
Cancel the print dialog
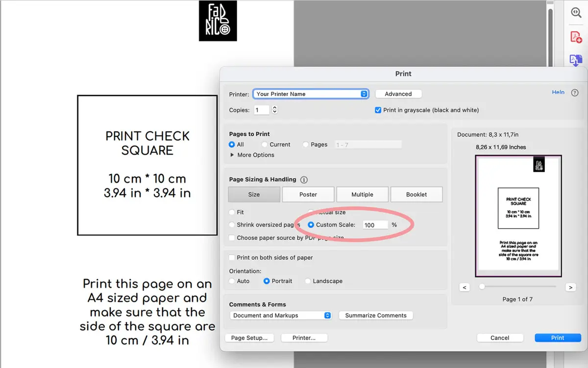[500, 338]
